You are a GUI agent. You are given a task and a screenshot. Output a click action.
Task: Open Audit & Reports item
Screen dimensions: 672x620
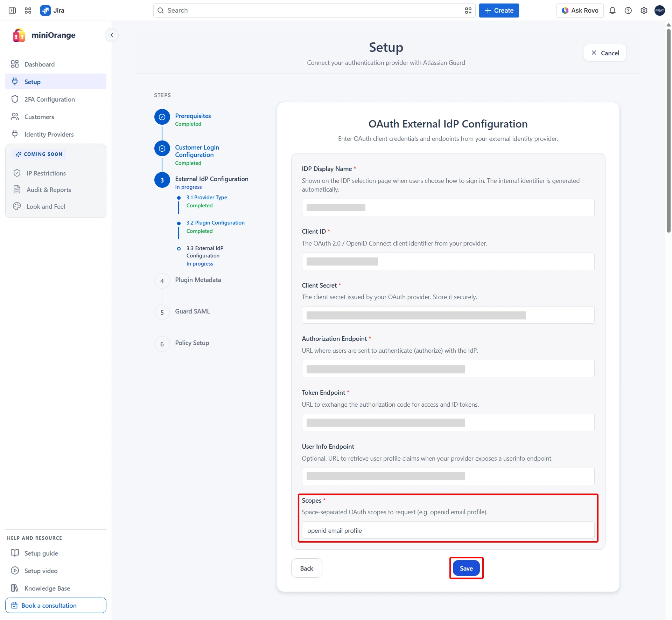[x=56, y=190]
